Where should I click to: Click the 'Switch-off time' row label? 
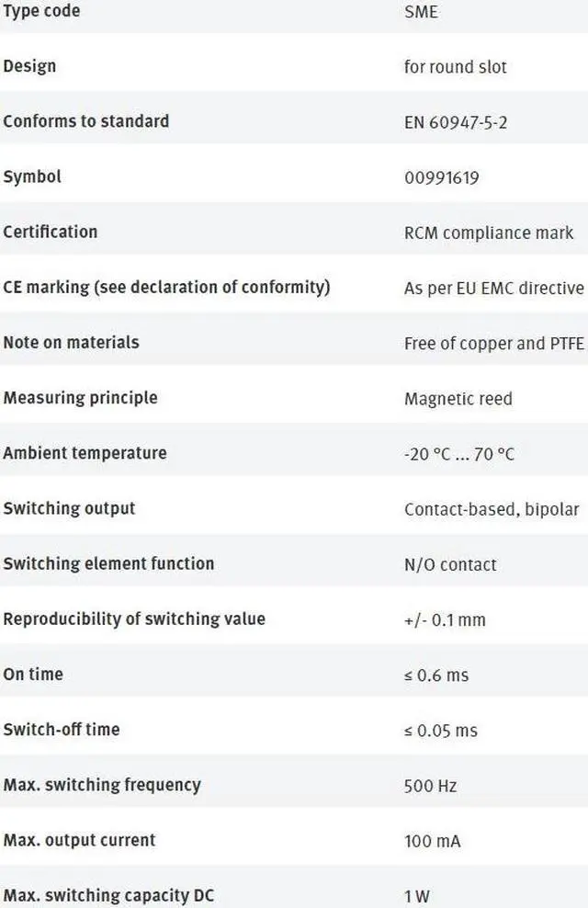click(62, 729)
